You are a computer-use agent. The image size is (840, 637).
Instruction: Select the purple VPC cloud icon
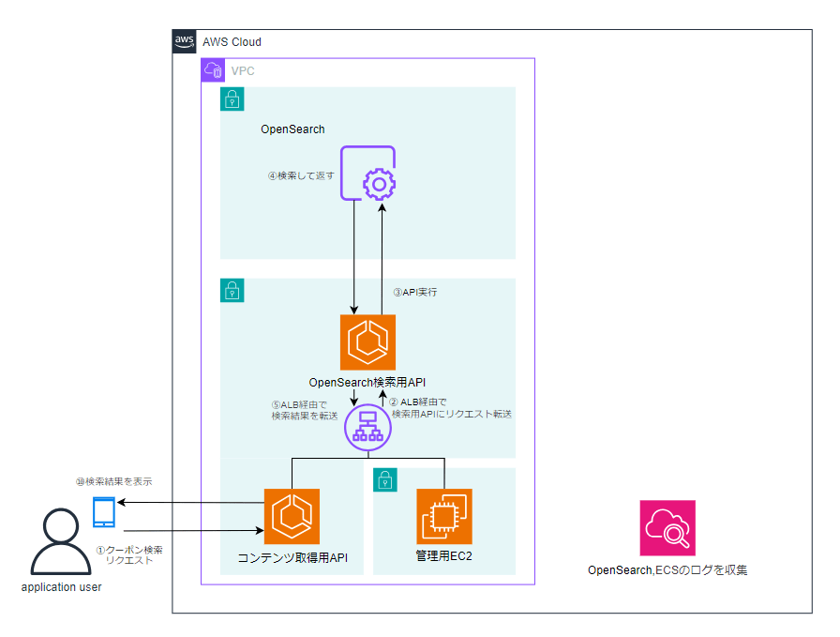[213, 70]
